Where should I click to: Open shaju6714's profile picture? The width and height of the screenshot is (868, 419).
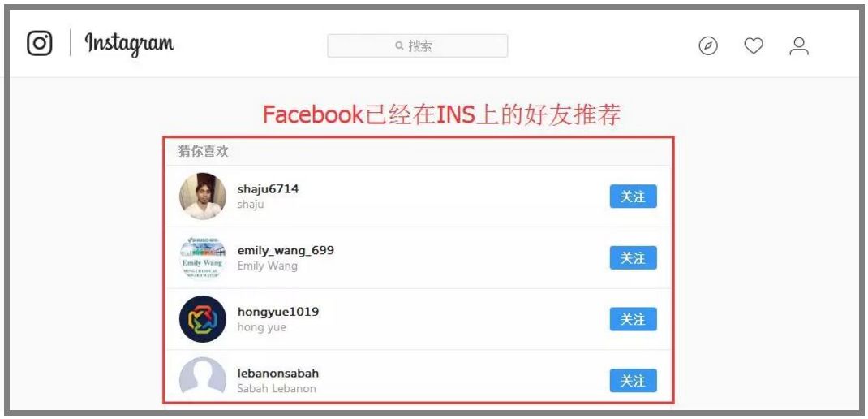(203, 197)
